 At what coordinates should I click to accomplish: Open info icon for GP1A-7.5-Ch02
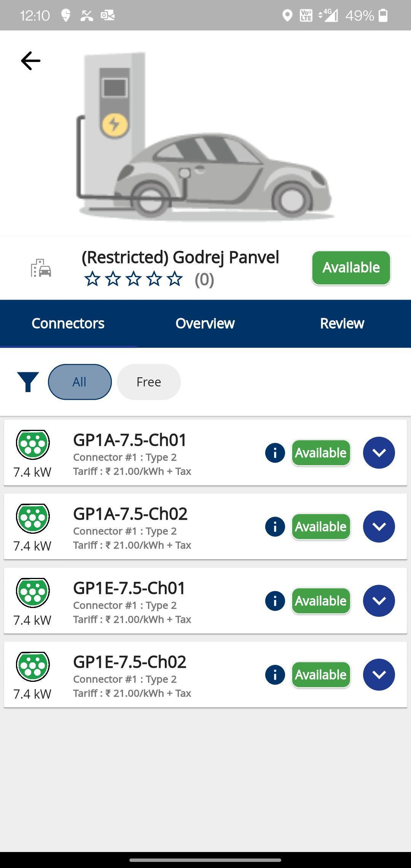click(x=275, y=527)
